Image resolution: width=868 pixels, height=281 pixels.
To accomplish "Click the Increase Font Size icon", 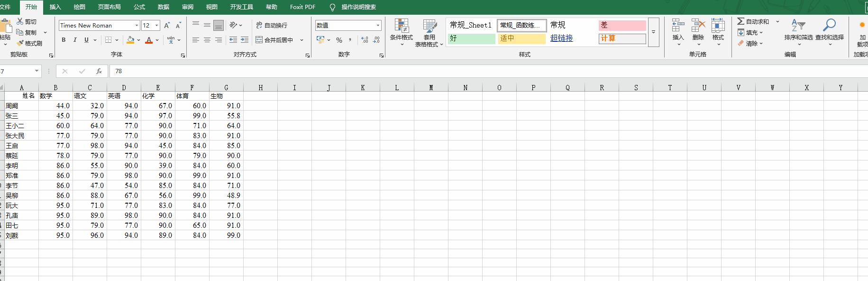I will point(167,26).
